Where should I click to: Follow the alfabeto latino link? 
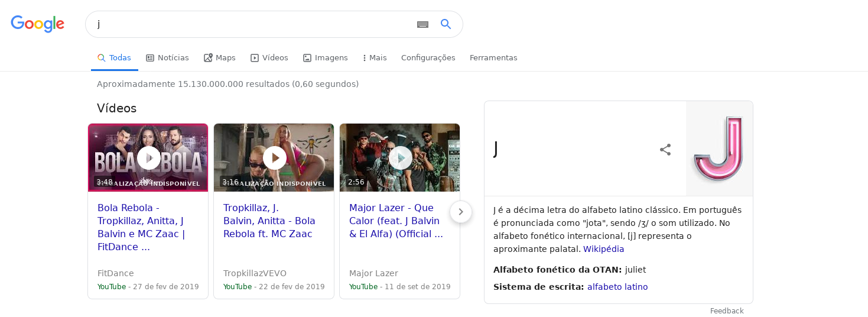tap(617, 287)
